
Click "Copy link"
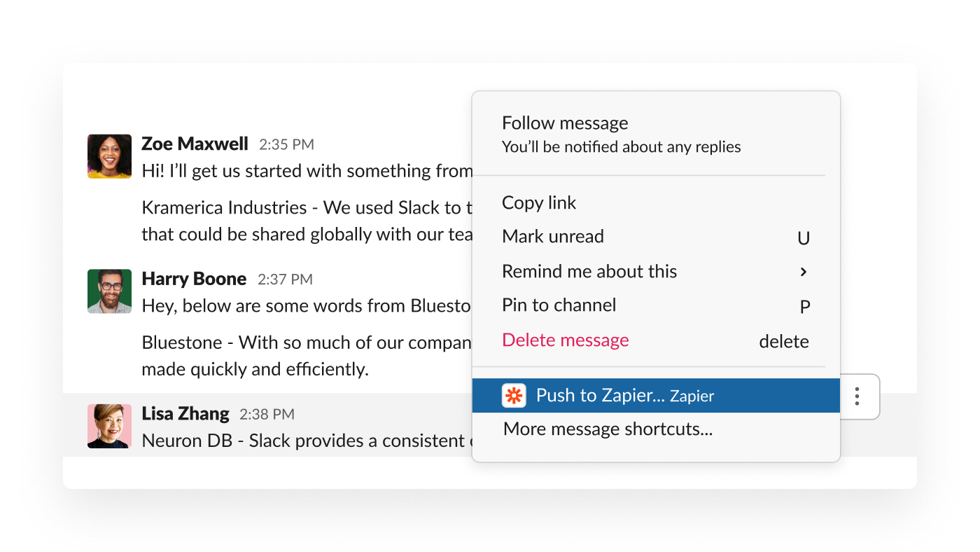(x=539, y=202)
